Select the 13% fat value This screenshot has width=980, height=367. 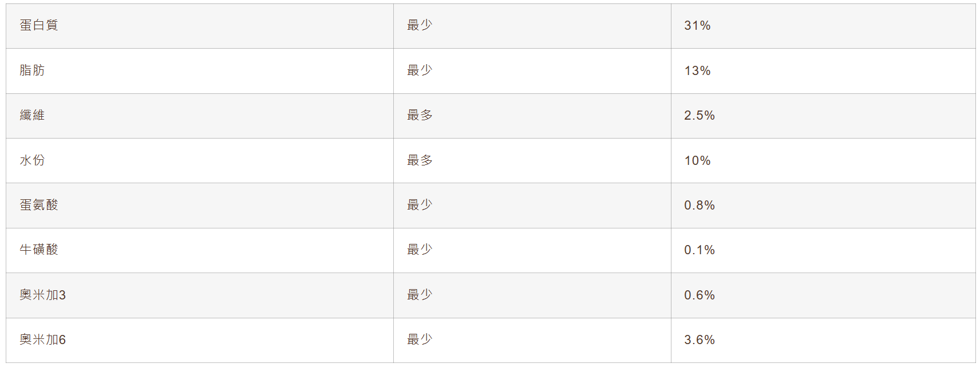[697, 70]
